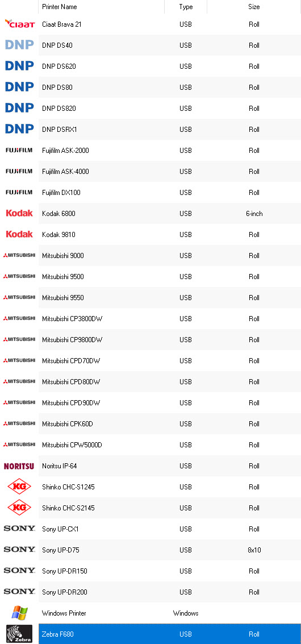This screenshot has width=301, height=644.
Task: Select the Fujifilm ASK-2000 printer
Action: pyautogui.click(x=170, y=150)
